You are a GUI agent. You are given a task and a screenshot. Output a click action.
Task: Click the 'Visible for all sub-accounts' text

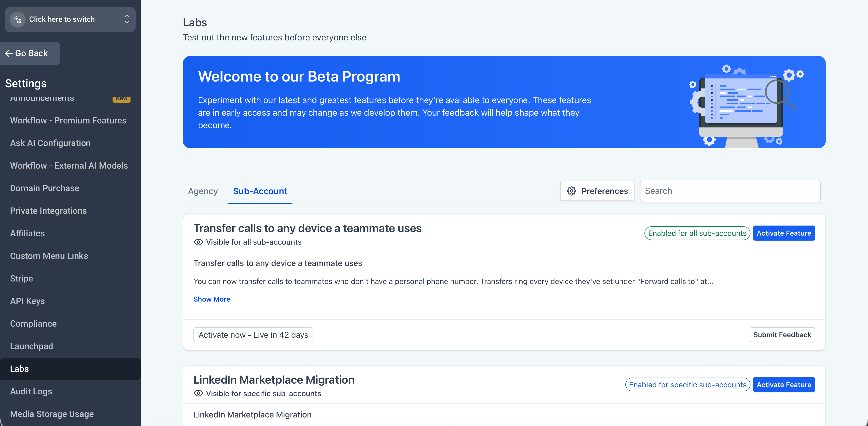(x=254, y=242)
